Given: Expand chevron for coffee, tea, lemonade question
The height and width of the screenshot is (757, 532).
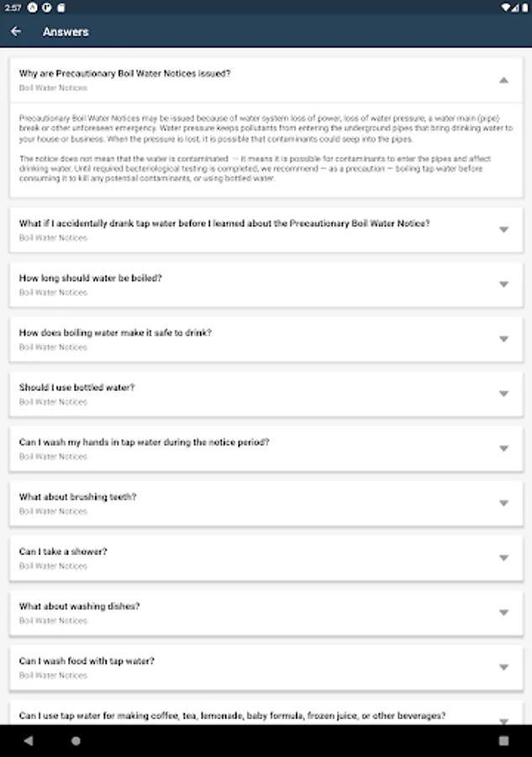Looking at the screenshot, I should pos(503,720).
